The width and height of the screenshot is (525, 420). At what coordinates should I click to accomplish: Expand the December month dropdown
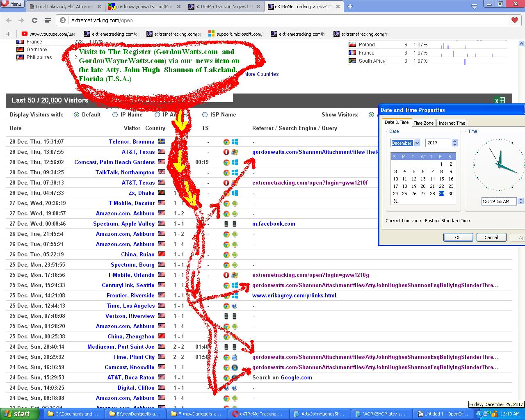418,143
